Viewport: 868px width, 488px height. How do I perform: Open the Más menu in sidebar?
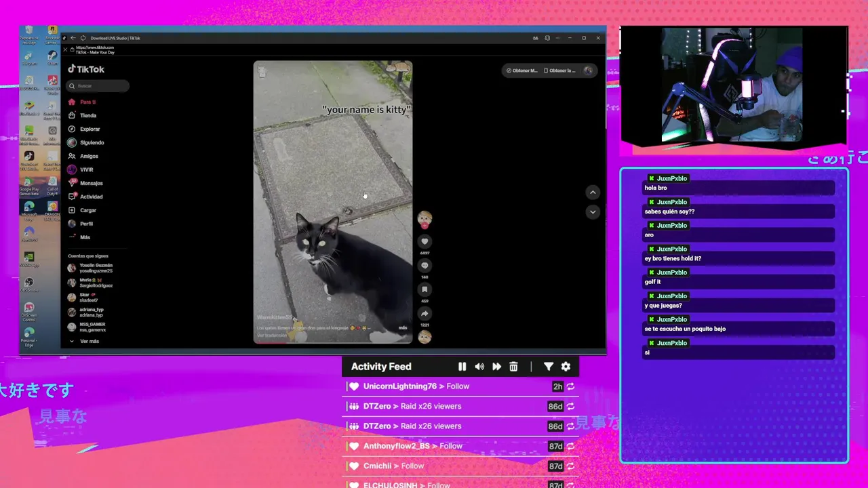point(79,237)
